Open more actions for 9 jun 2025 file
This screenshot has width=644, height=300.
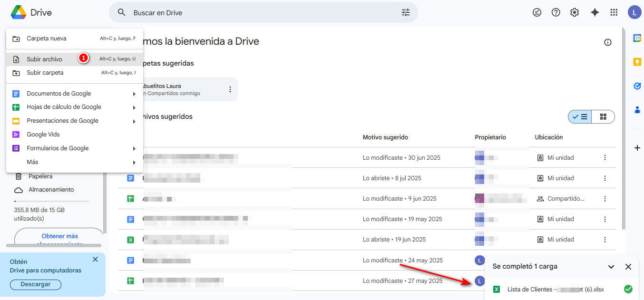[x=605, y=199]
